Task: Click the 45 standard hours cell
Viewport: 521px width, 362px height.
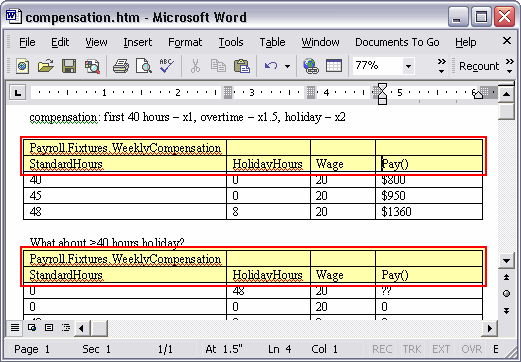Action: pyautogui.click(x=125, y=195)
